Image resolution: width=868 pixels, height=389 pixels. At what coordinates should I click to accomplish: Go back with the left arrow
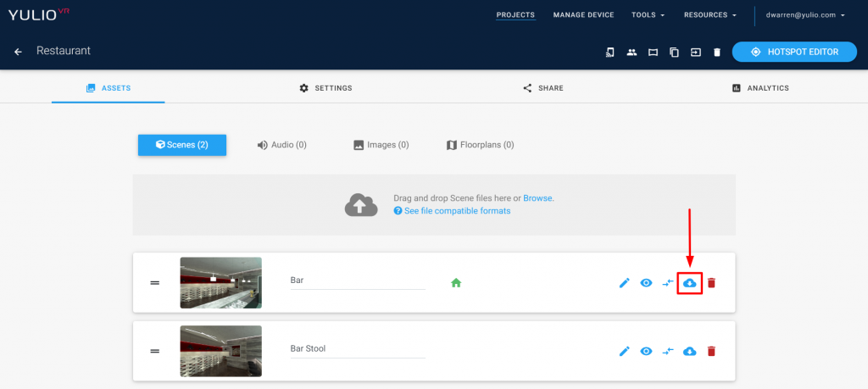(x=19, y=52)
